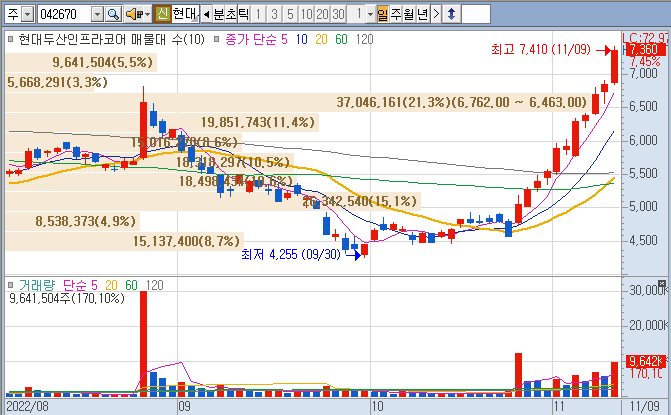Switch to 분 minute chart
The height and width of the screenshot is (415, 671).
point(218,15)
